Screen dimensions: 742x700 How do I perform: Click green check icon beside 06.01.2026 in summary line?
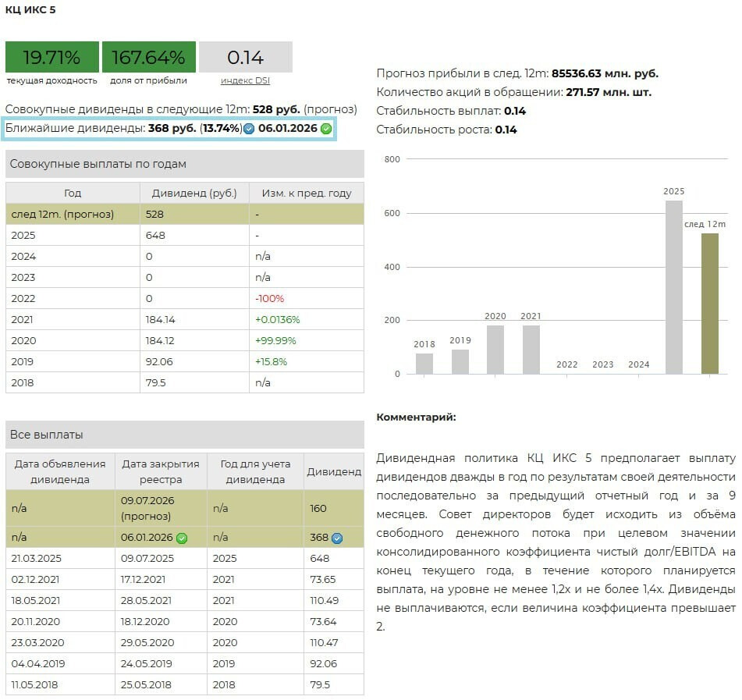[x=326, y=129]
